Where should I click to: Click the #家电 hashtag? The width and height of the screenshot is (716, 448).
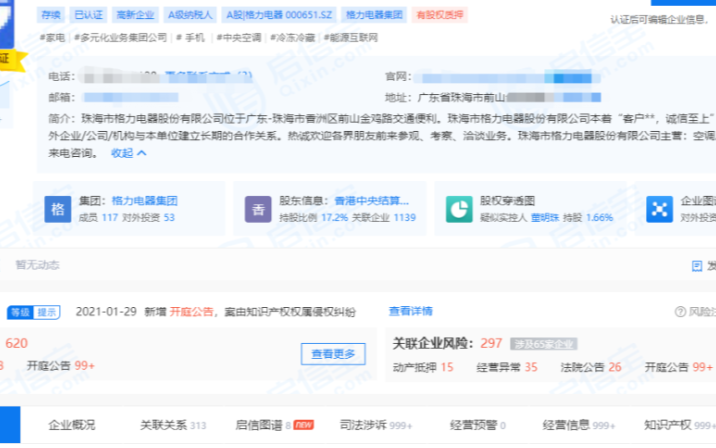[x=53, y=37]
